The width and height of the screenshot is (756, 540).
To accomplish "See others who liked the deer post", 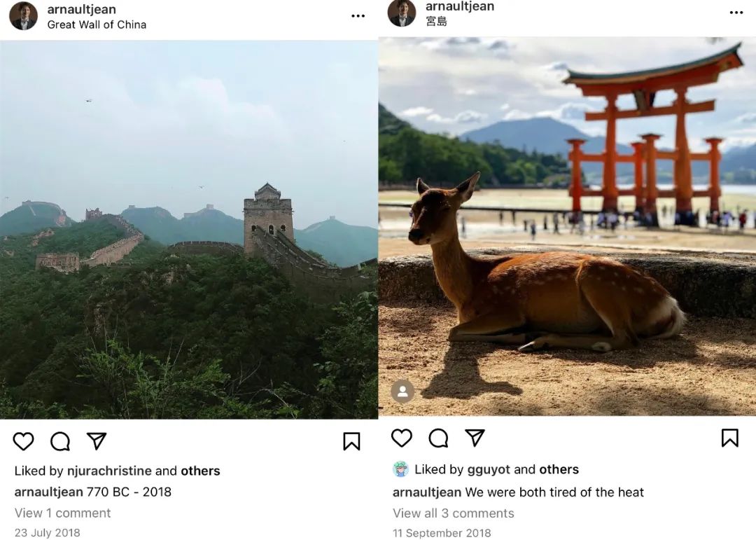I will [x=560, y=469].
